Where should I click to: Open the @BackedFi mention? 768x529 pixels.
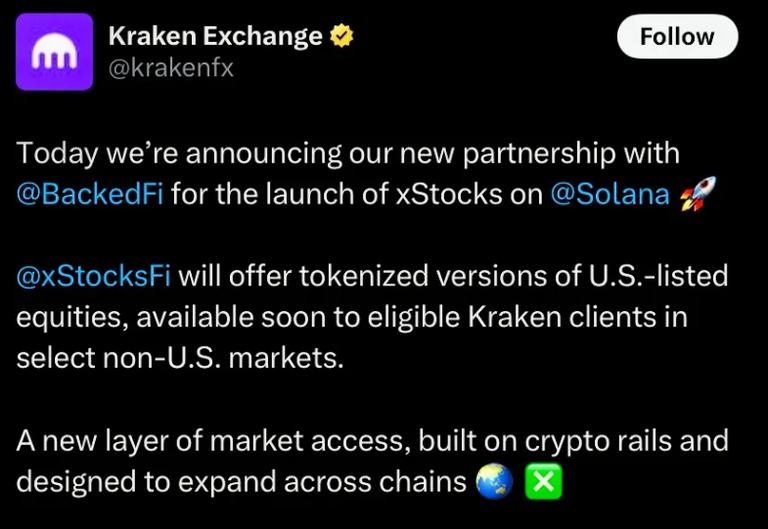click(90, 194)
